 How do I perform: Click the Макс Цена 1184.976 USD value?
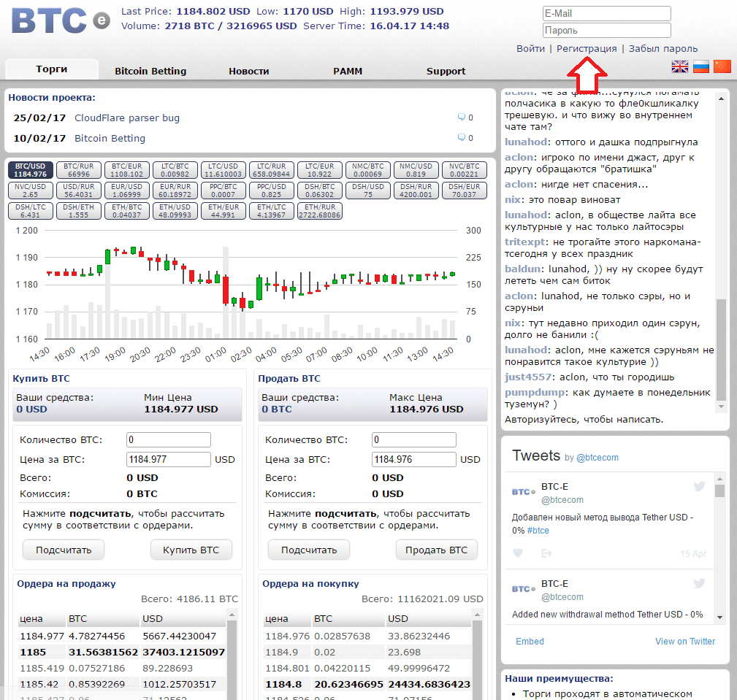tap(427, 409)
